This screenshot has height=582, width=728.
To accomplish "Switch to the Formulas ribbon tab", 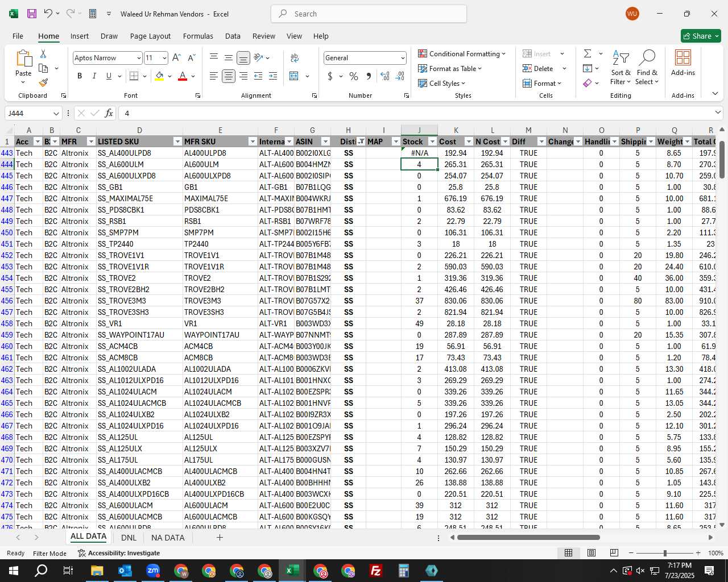I will pos(198,36).
